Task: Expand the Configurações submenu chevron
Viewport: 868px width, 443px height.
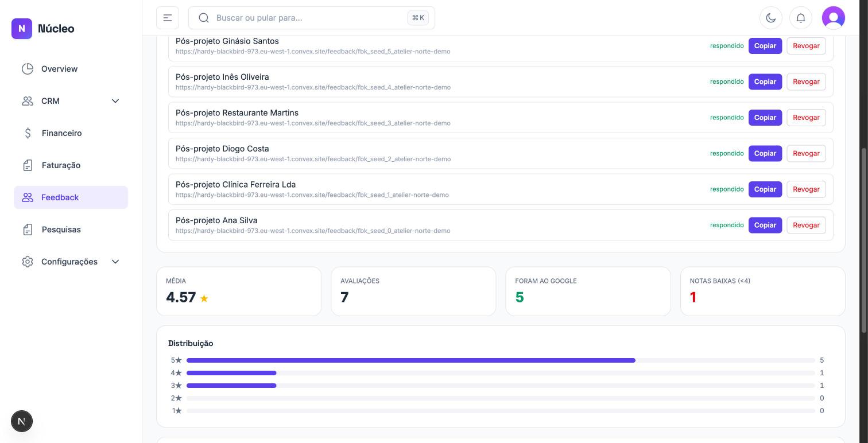Action: click(115, 262)
